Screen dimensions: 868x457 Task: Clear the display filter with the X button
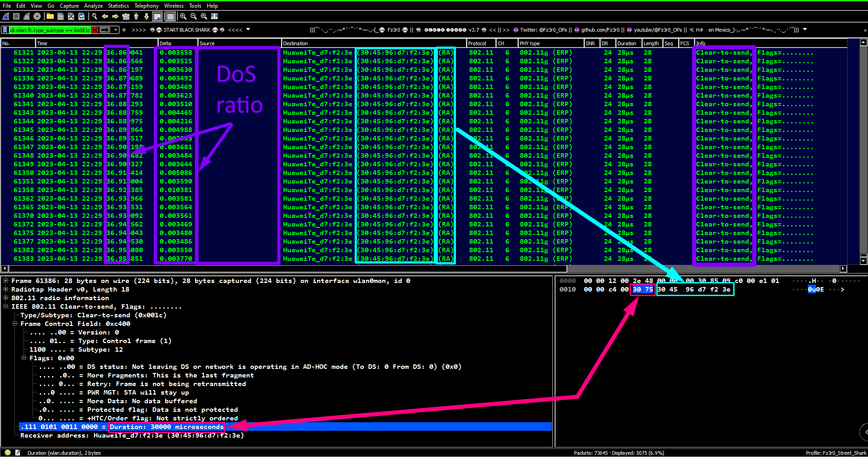95,29
